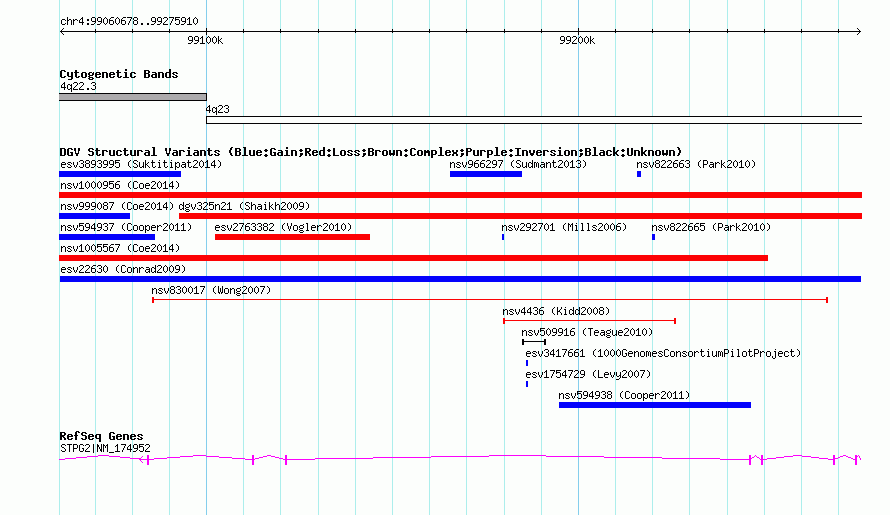This screenshot has width=890, height=515.
Task: Select the red esv2763382 loss bar
Action: [292, 237]
